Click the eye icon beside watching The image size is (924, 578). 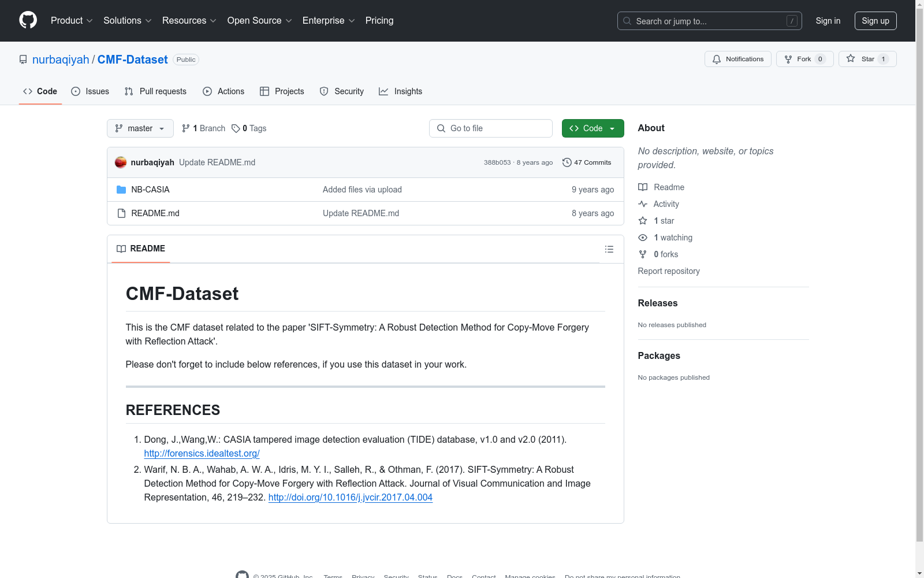point(643,238)
